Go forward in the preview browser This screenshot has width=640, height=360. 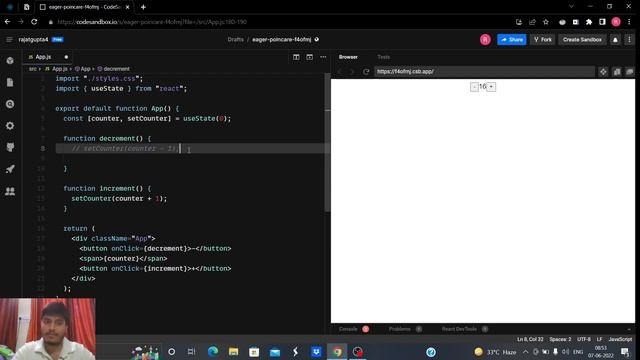click(353, 71)
